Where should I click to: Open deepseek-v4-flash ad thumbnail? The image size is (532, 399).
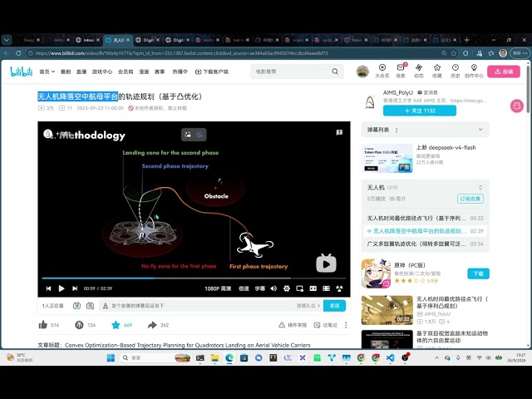tap(387, 159)
